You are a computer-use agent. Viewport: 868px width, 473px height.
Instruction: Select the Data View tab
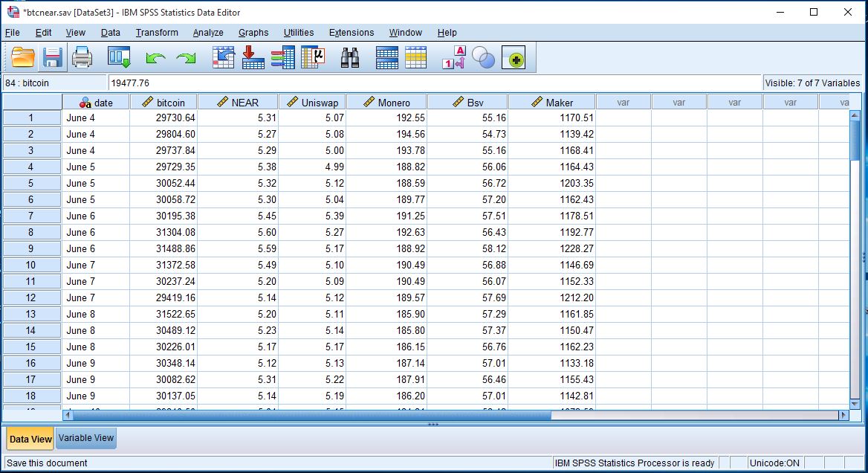click(30, 439)
